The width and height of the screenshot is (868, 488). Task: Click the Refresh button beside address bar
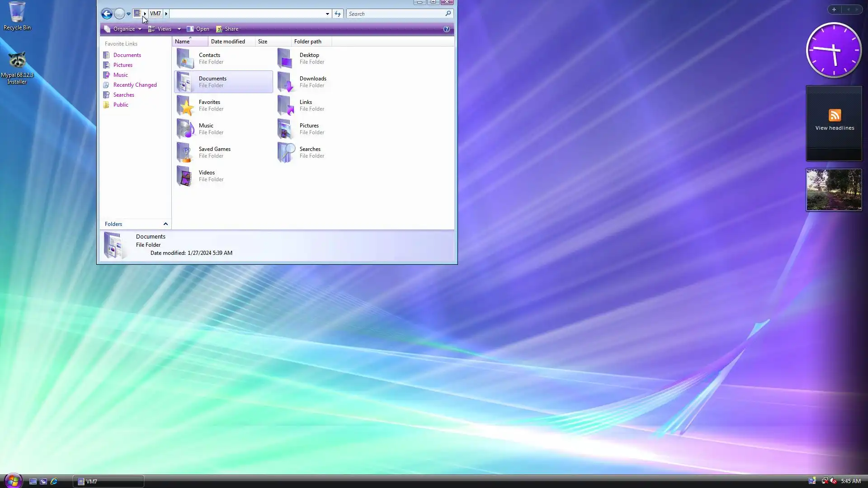click(x=338, y=14)
